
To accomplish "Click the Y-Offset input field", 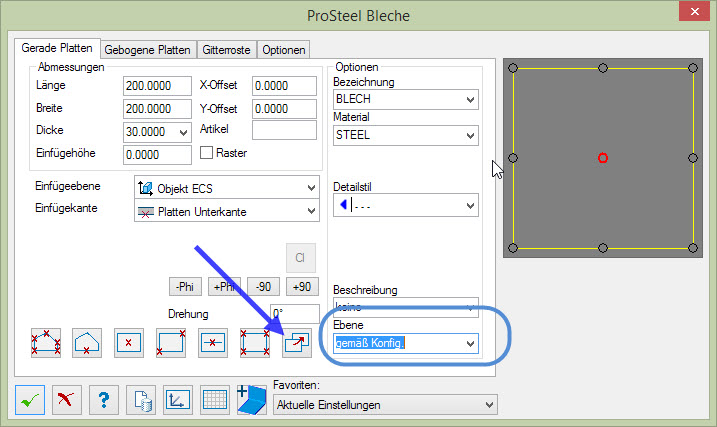I will pos(284,109).
